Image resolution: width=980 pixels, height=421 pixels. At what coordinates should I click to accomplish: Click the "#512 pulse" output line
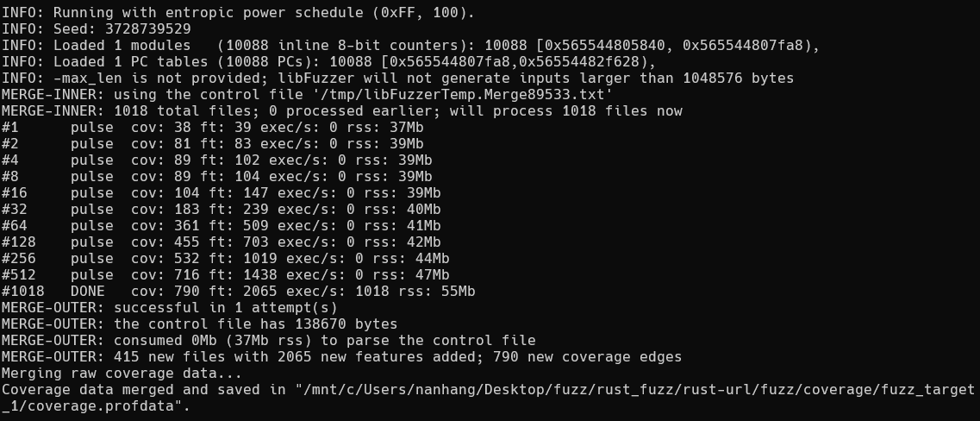(221, 274)
